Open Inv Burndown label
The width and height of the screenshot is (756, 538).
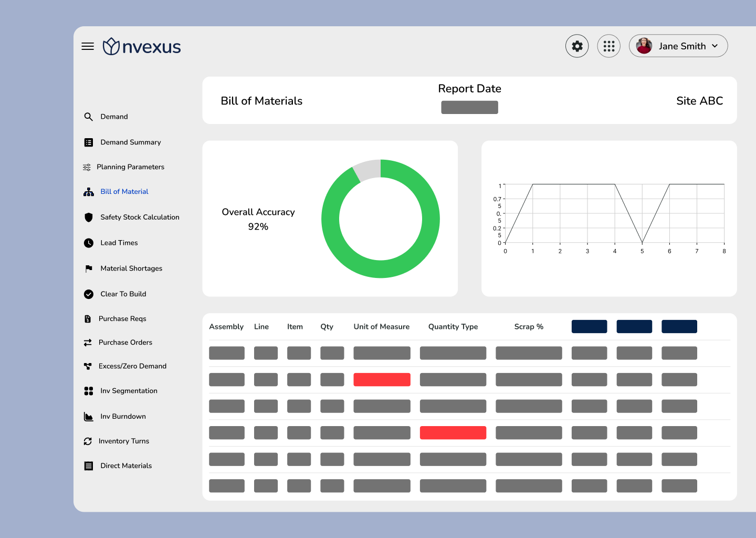(123, 417)
